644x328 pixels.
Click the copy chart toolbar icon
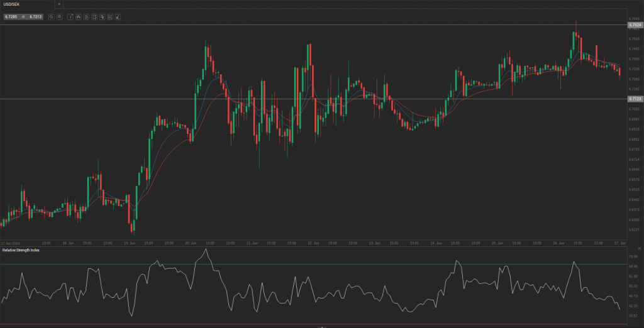(102, 17)
